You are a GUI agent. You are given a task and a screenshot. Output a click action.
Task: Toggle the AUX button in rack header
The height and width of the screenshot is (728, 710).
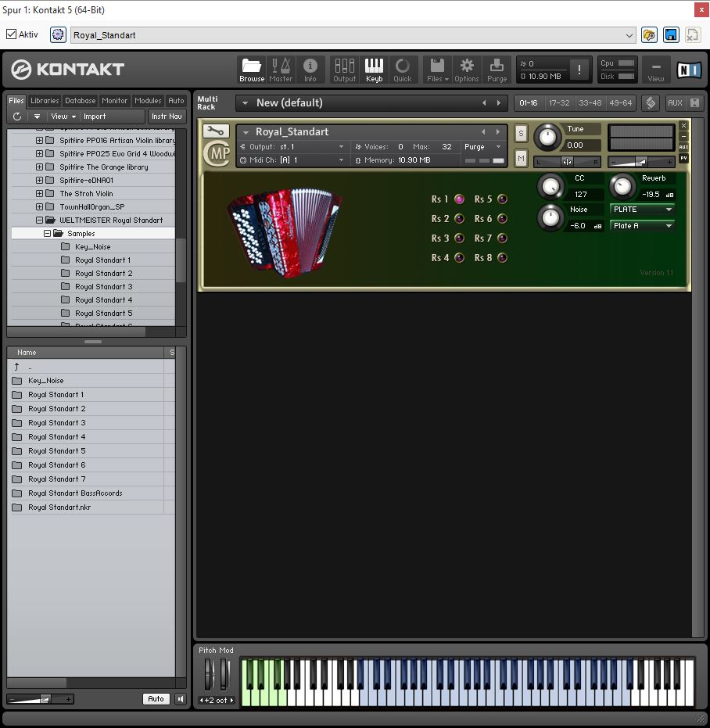pos(675,103)
